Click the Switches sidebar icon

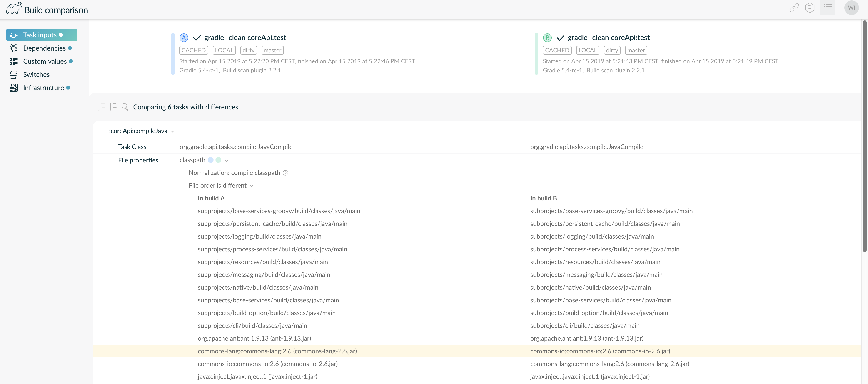[13, 74]
